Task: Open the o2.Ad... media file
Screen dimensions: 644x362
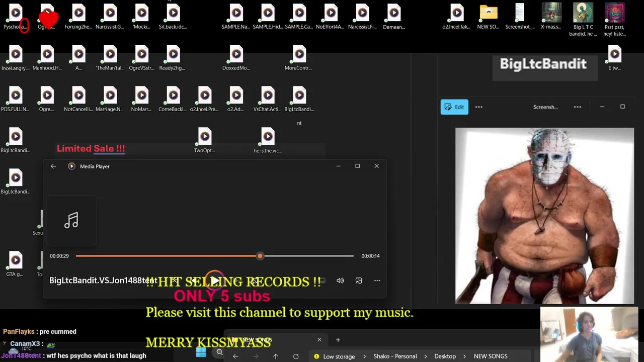Action: 236,100
